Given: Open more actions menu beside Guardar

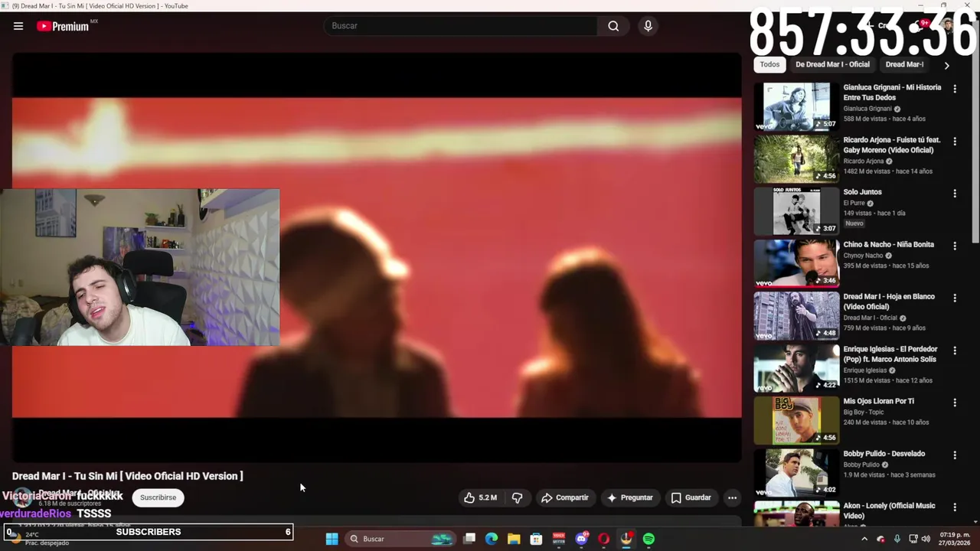Looking at the screenshot, I should pos(732,497).
